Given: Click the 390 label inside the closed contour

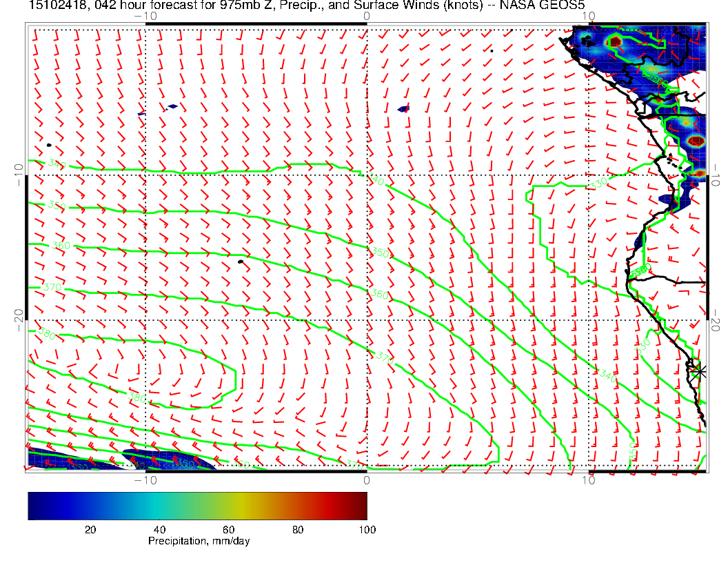Looking at the screenshot, I should [x=138, y=399].
